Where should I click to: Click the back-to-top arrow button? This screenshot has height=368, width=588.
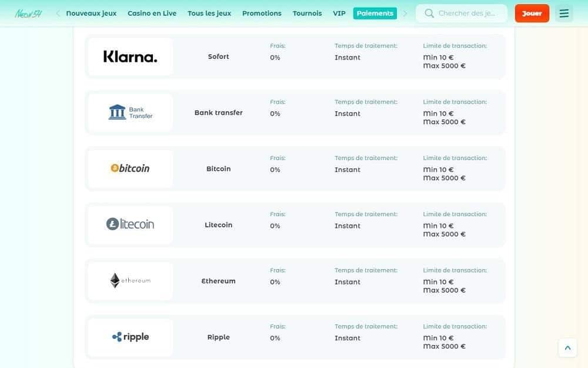568,348
